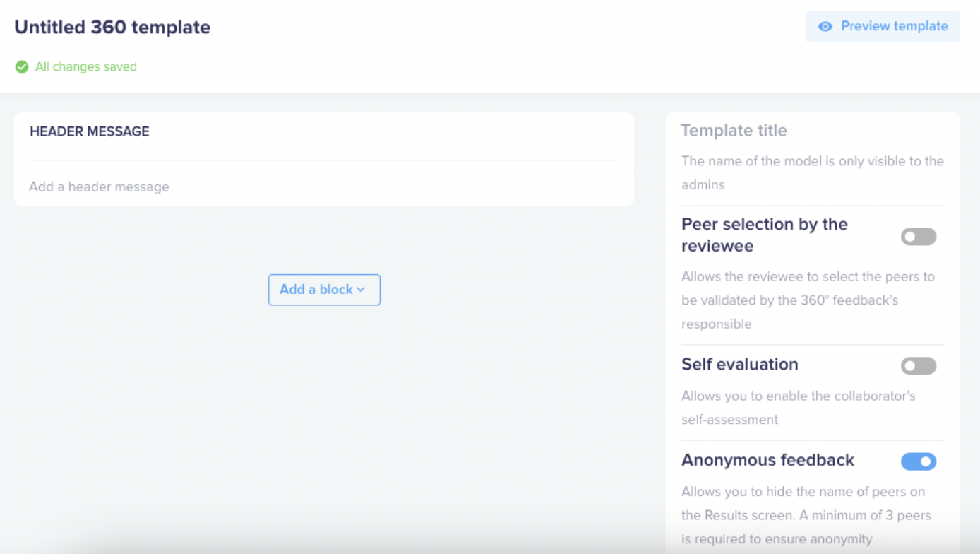Click the description about 360° feedback's responsible

(x=808, y=300)
